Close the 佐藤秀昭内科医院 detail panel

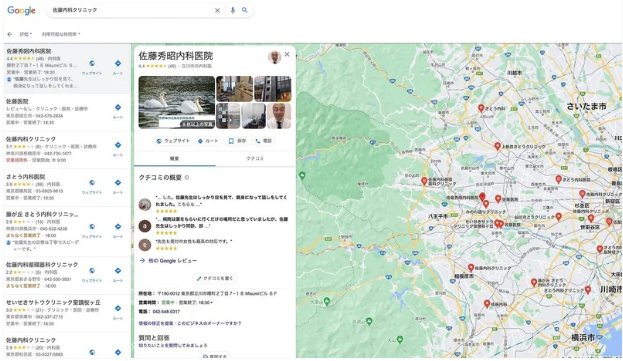pyautogui.click(x=287, y=54)
